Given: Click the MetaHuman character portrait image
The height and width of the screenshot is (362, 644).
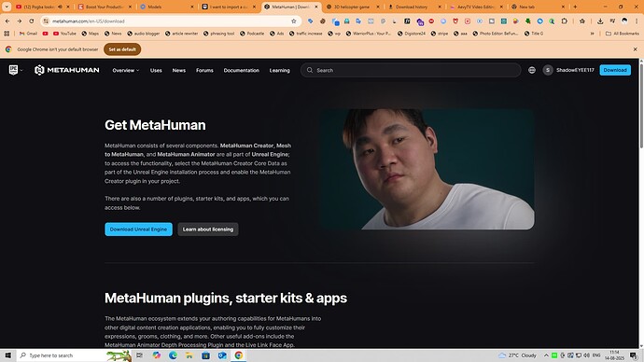Looking at the screenshot, I should tap(427, 169).
